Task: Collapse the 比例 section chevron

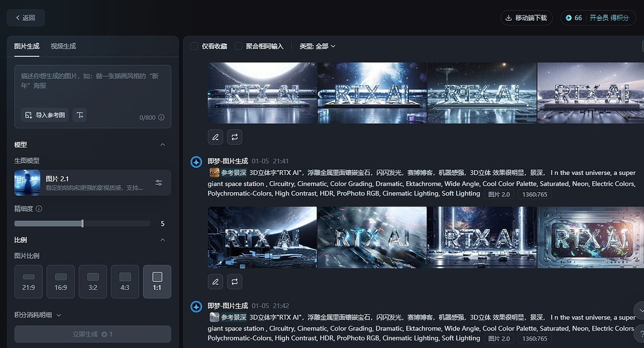Action: 163,240
